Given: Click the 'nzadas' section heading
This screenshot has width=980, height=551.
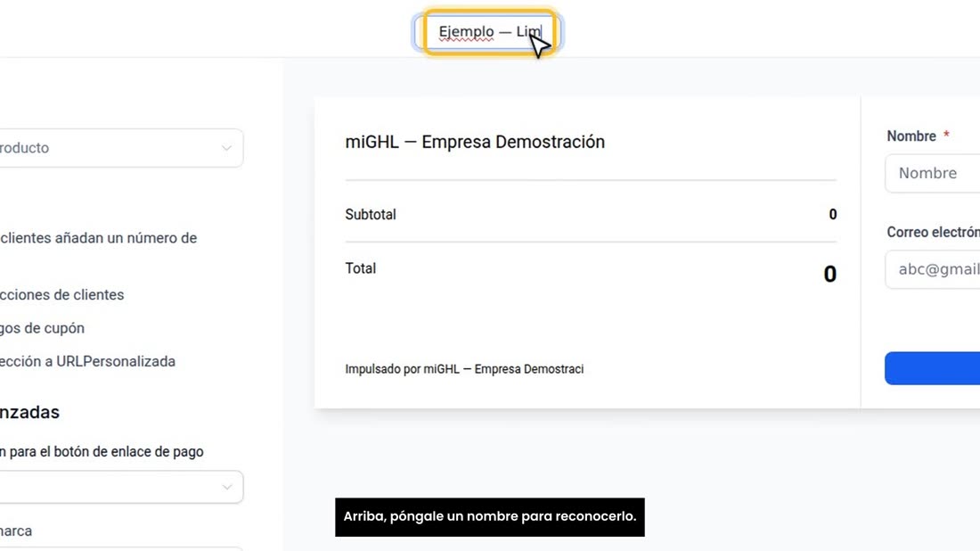Looking at the screenshot, I should click(29, 412).
